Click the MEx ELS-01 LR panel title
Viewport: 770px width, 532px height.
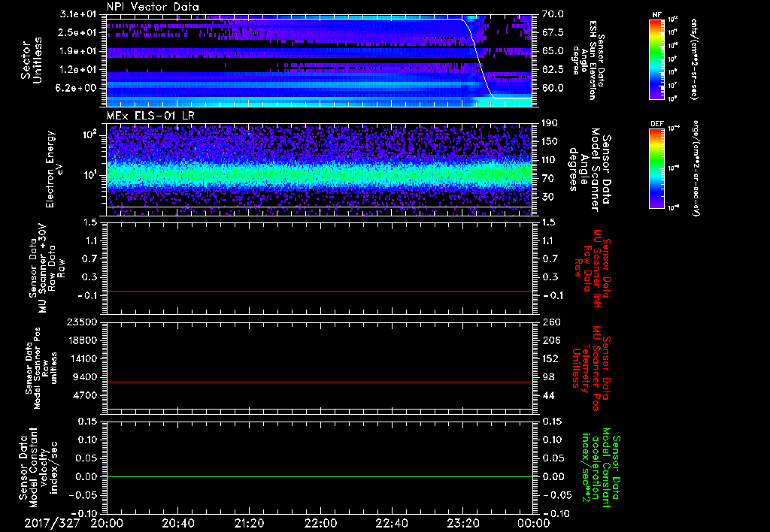150,116
